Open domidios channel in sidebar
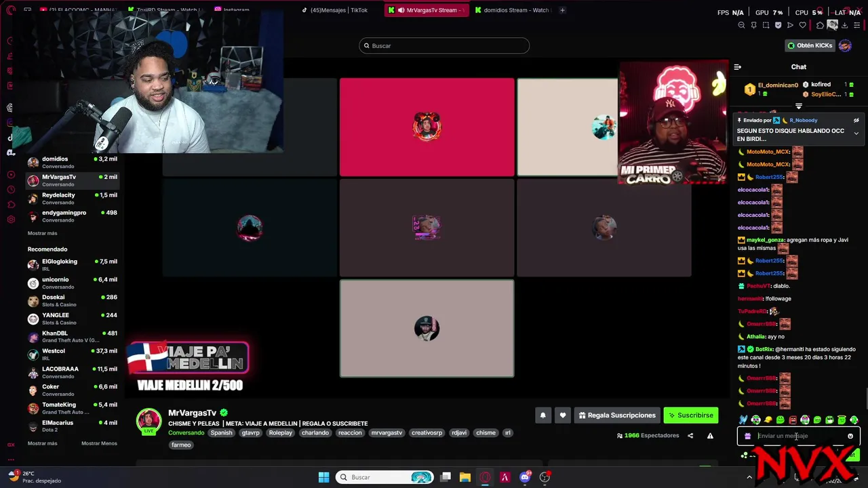This screenshot has height=488, width=868. [72, 162]
